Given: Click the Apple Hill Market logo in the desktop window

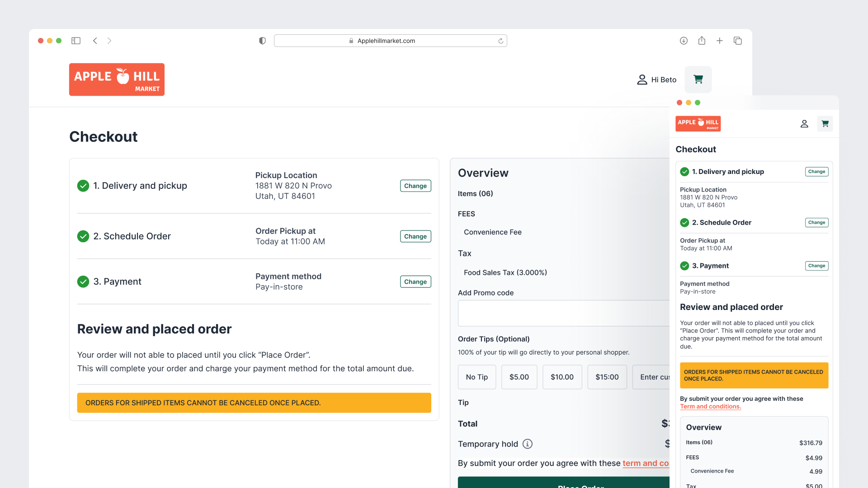Looking at the screenshot, I should pos(117,80).
